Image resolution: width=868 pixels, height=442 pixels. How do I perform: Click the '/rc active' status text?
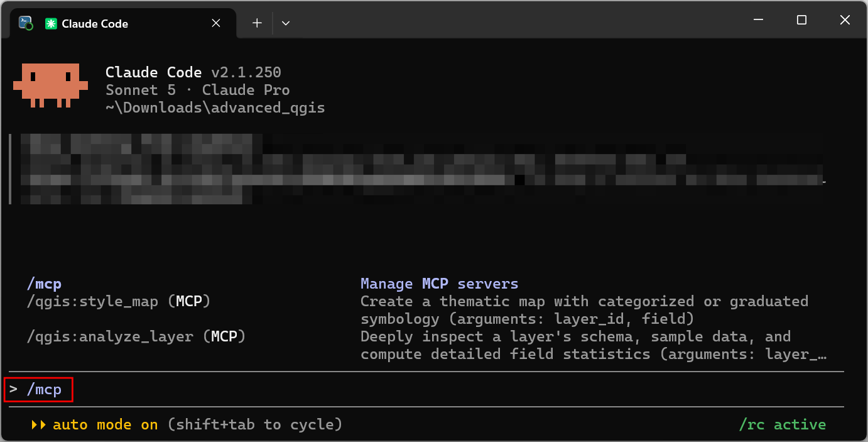(782, 425)
